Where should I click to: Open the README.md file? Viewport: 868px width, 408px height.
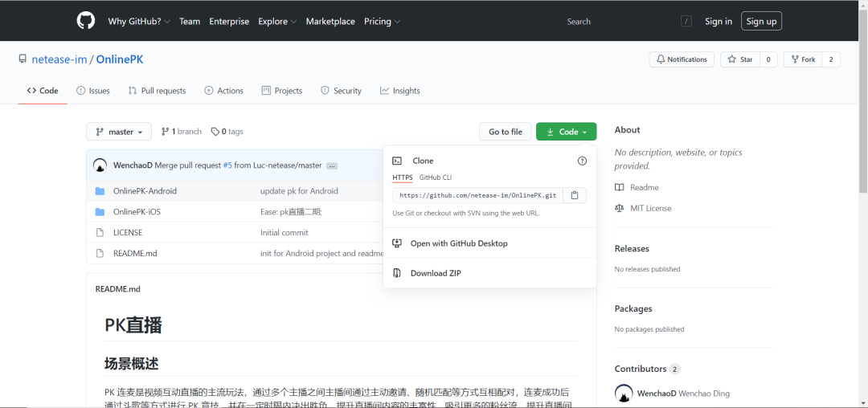pyautogui.click(x=136, y=253)
